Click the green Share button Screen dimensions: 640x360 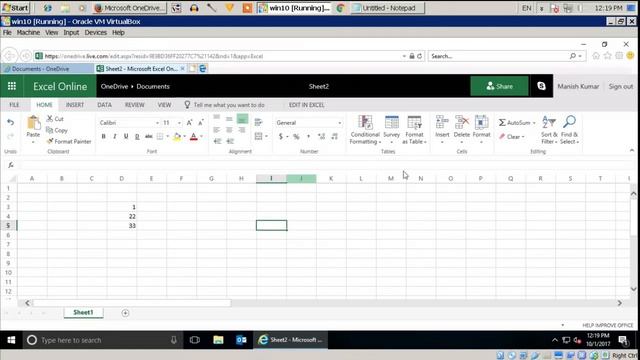click(x=499, y=86)
